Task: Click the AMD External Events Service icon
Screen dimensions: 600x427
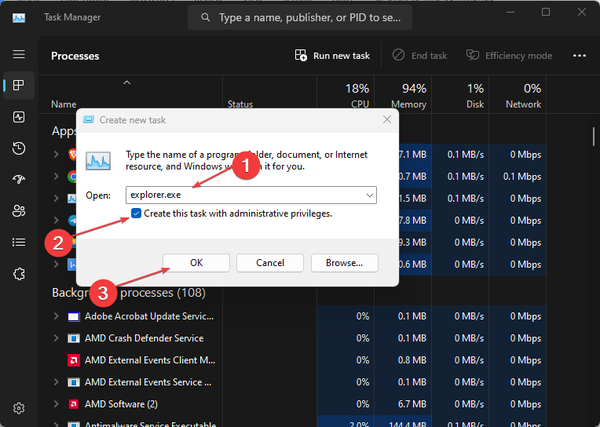Action: [73, 382]
